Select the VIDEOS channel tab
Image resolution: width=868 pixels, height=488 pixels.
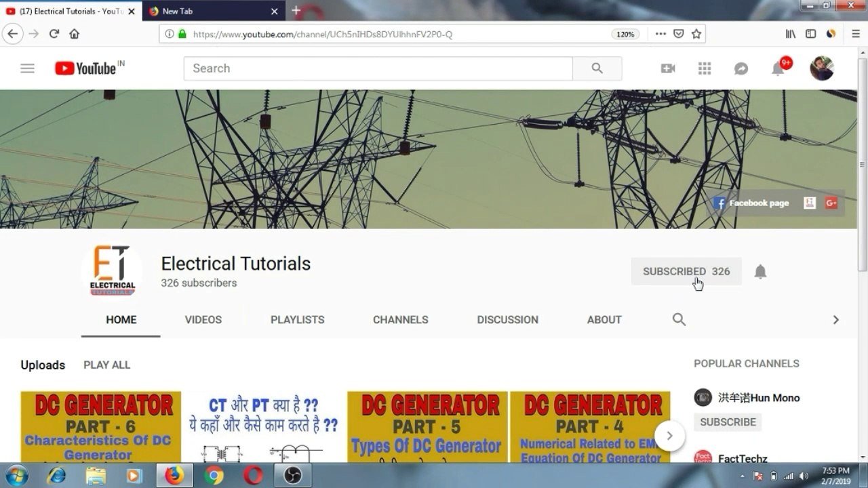pos(203,320)
